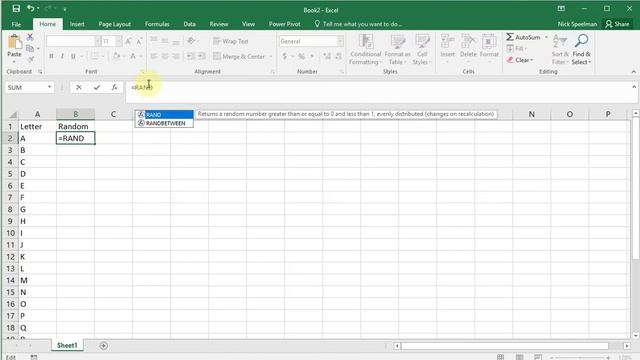Confirm formula with the checkmark icon

(97, 87)
